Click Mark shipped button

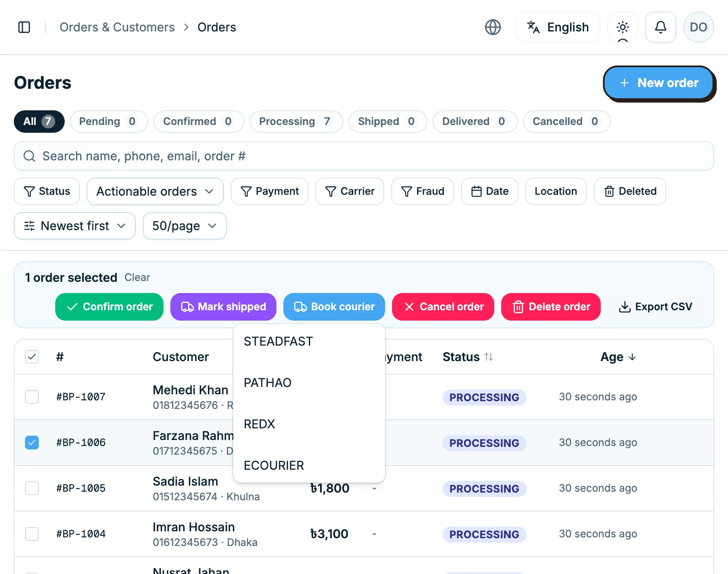pos(223,307)
